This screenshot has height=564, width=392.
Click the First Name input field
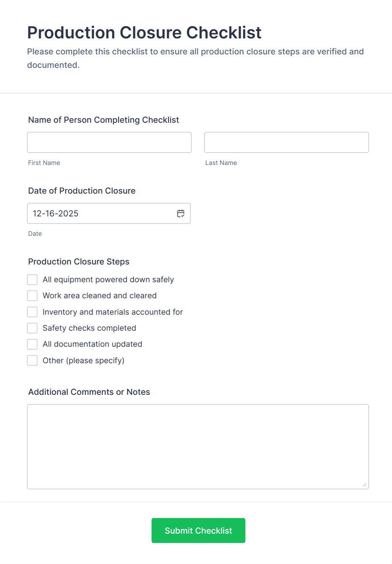[x=109, y=142]
